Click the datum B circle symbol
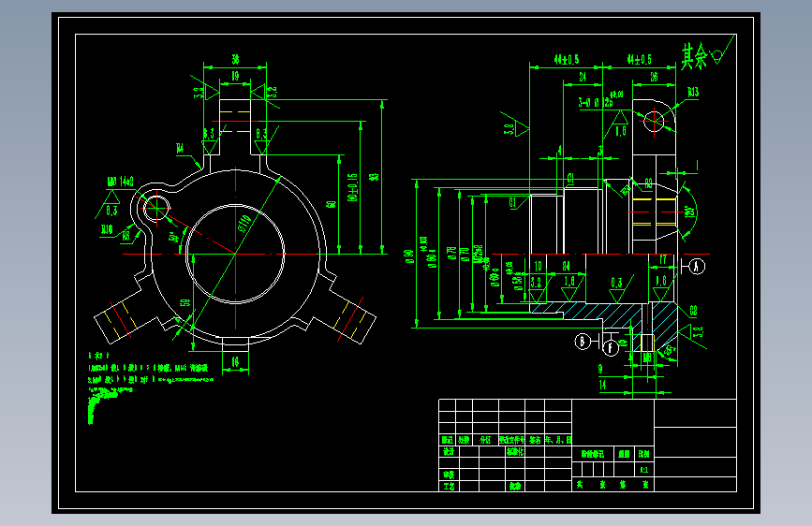 point(583,342)
